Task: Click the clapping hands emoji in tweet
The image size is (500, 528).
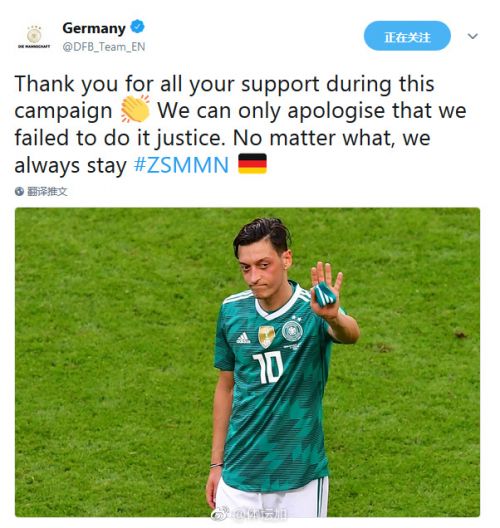Action: [135, 109]
